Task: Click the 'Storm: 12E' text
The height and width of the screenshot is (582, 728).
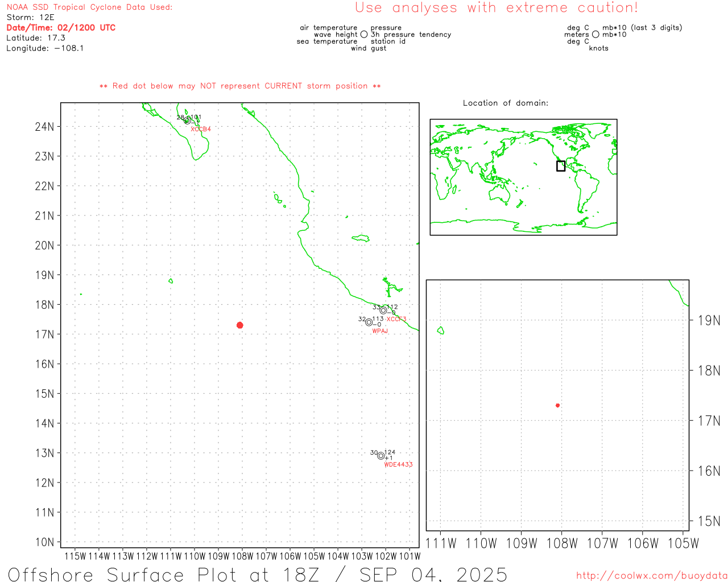Action: point(30,18)
